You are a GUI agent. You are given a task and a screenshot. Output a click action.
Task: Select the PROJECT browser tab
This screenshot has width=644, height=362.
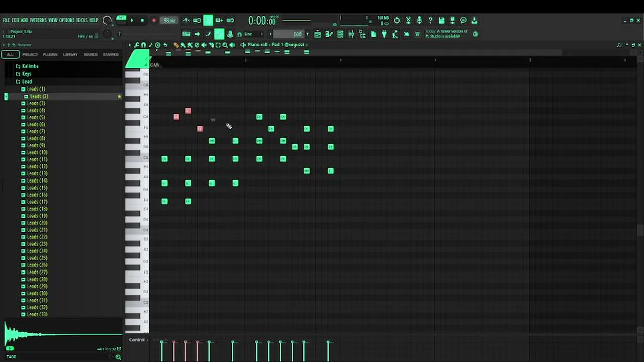(30, 54)
